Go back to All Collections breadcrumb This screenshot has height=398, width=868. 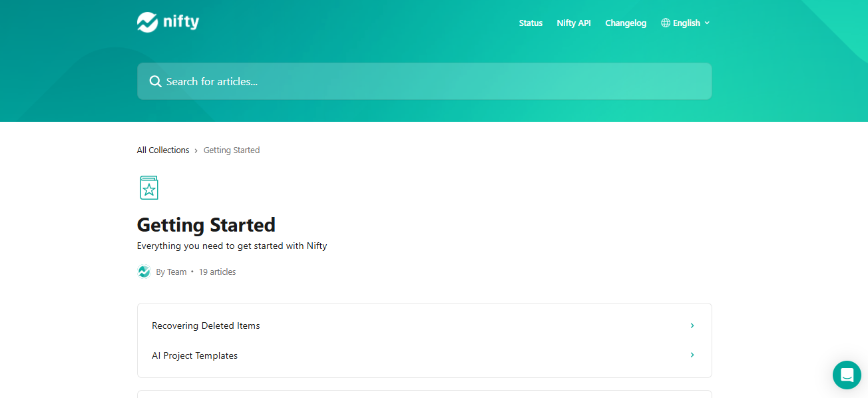163,150
